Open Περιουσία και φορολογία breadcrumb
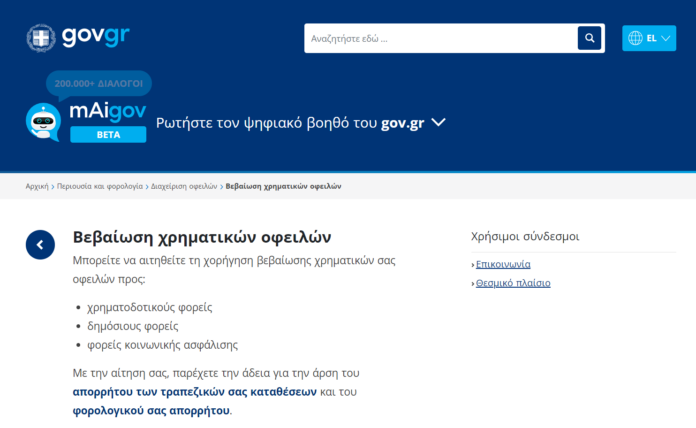This screenshot has width=696, height=428. click(100, 186)
